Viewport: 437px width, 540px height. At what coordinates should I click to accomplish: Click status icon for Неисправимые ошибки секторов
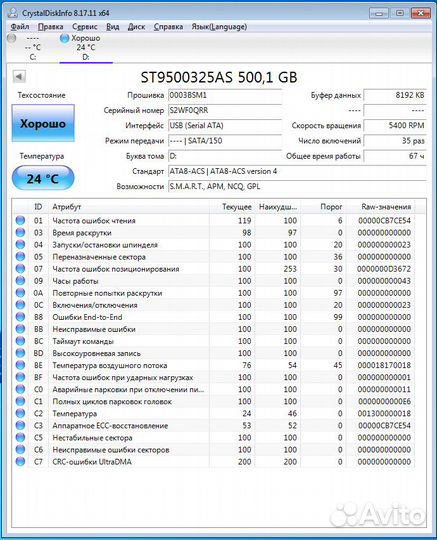point(20,449)
